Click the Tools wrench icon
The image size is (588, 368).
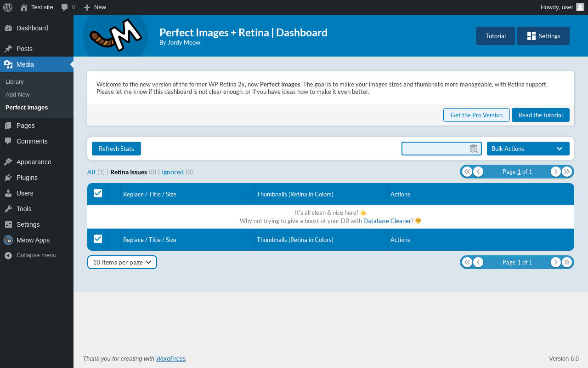pyautogui.click(x=8, y=209)
